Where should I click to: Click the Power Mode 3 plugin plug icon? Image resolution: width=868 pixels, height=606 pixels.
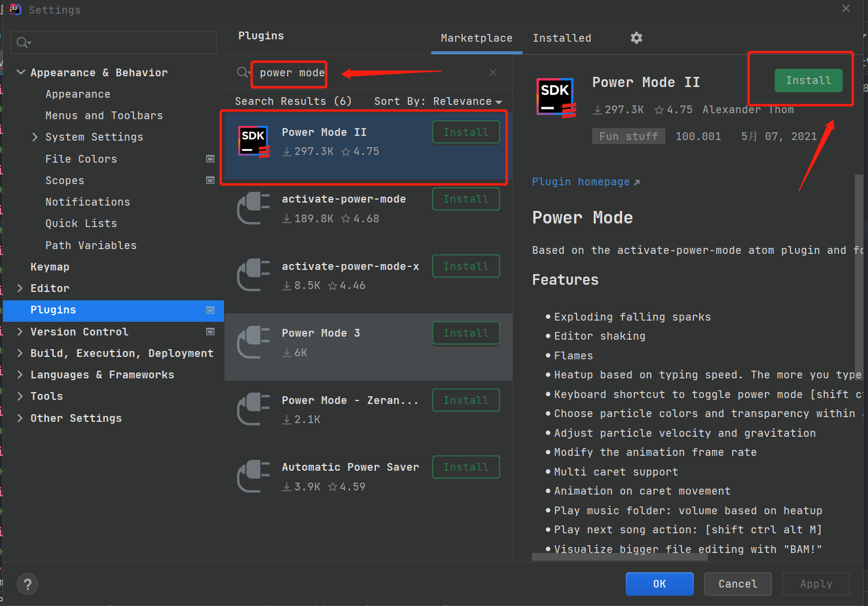[x=254, y=342]
